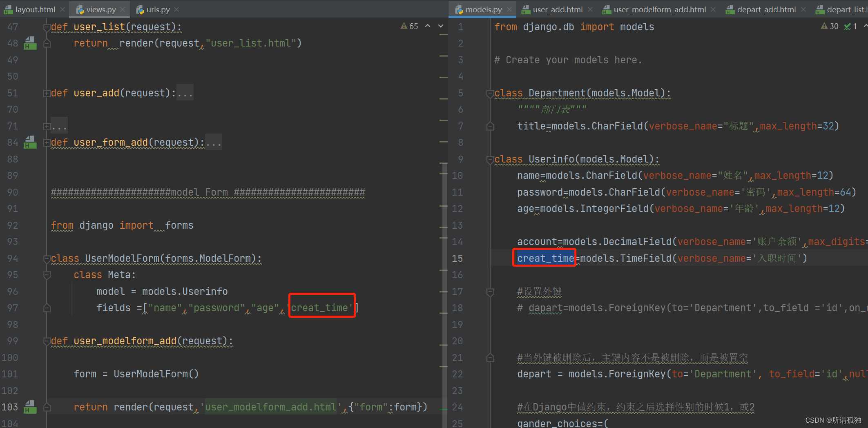Close the layout.html tab
868x428 pixels.
62,9
